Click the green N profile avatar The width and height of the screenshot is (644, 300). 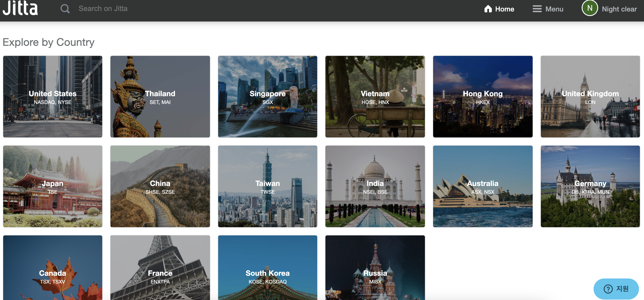[589, 8]
